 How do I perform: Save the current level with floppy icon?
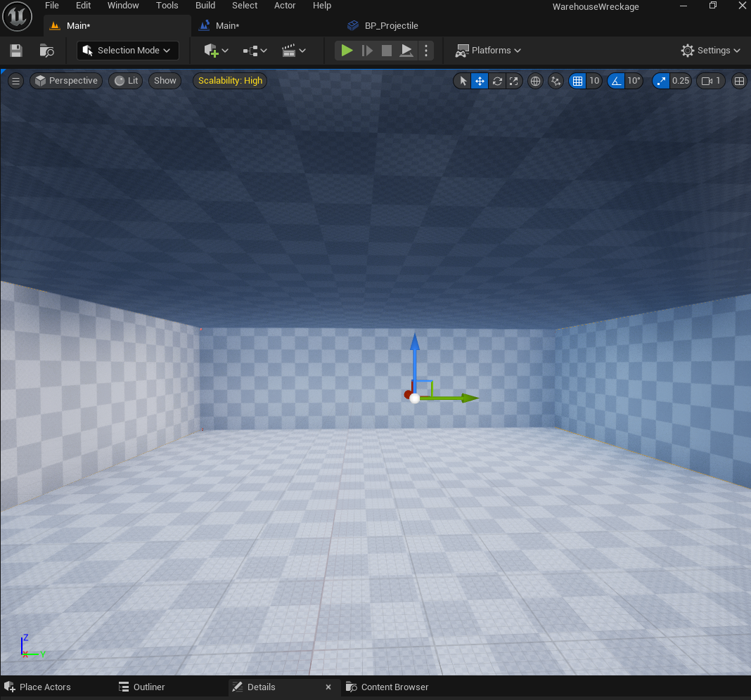(x=16, y=51)
